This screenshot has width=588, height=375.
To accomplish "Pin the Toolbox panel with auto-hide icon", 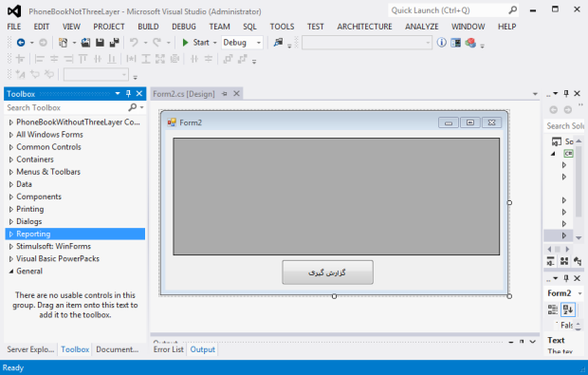I will (128, 93).
